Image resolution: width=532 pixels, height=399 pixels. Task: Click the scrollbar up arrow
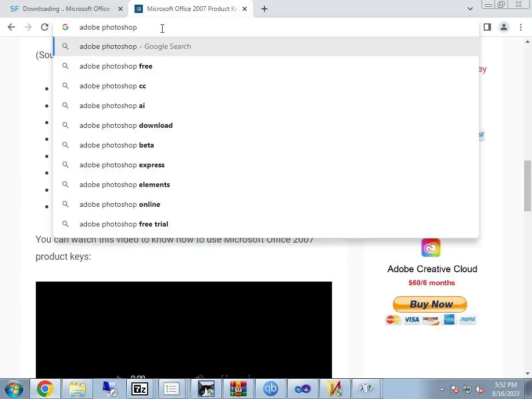tap(528, 42)
